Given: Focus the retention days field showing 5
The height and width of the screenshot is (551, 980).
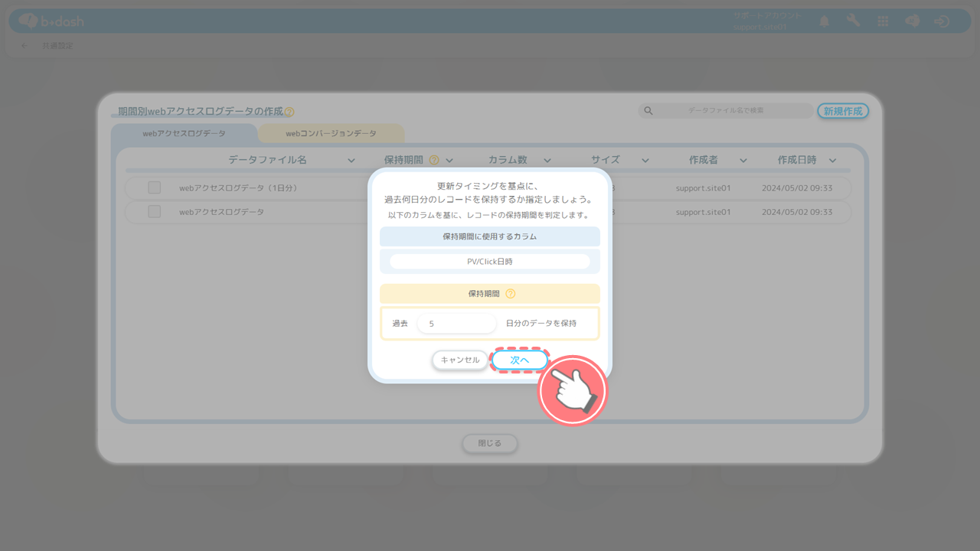Looking at the screenshot, I should [457, 324].
